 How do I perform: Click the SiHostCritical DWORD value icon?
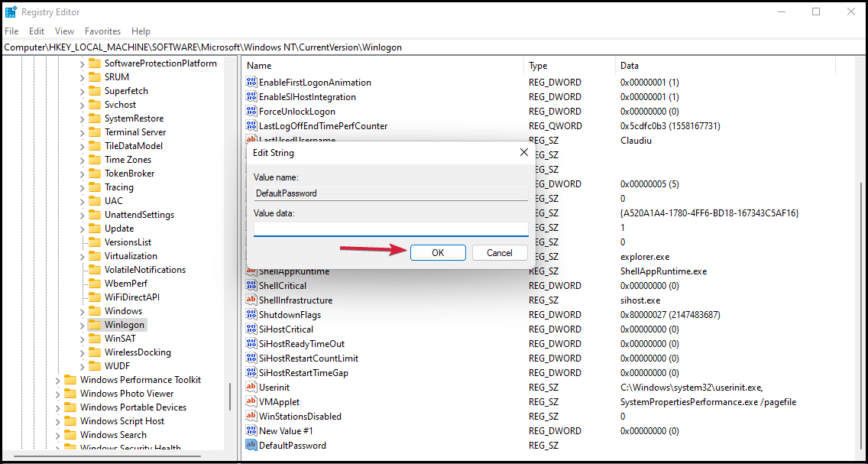click(x=252, y=329)
